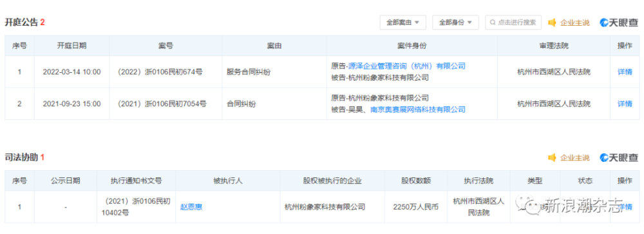The height and width of the screenshot is (234, 644).
Task: Open the 全部身份 dropdown filter
Action: (455, 22)
